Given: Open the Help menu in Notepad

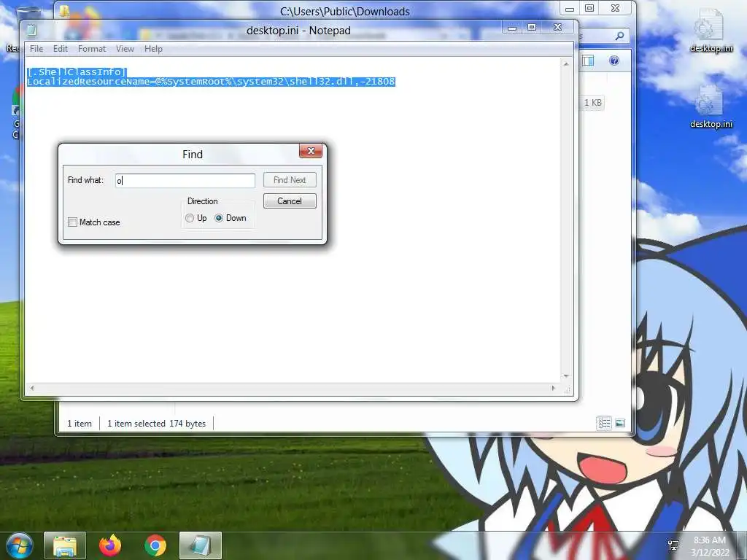Looking at the screenshot, I should (x=153, y=49).
